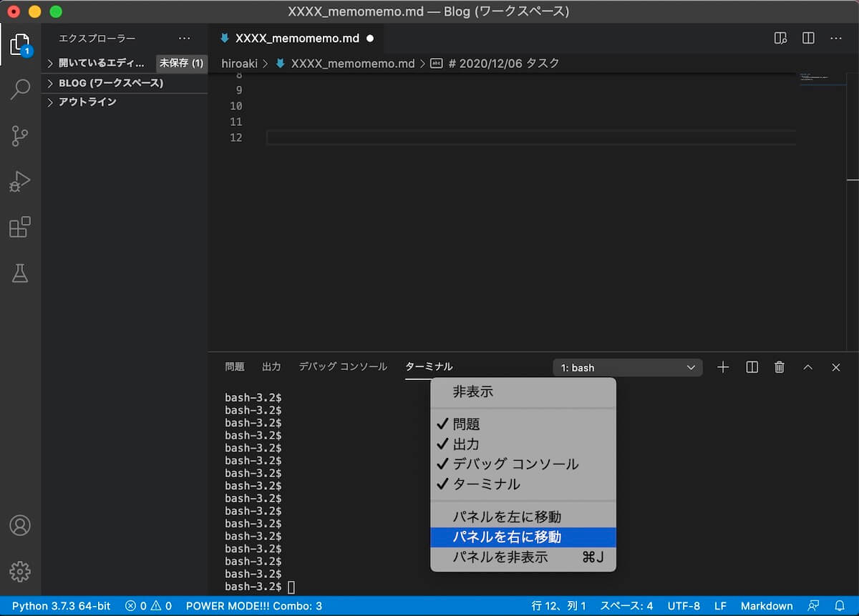
Task: Click unsaved dot on XXXX_memomemo.md tab
Action: (370, 39)
